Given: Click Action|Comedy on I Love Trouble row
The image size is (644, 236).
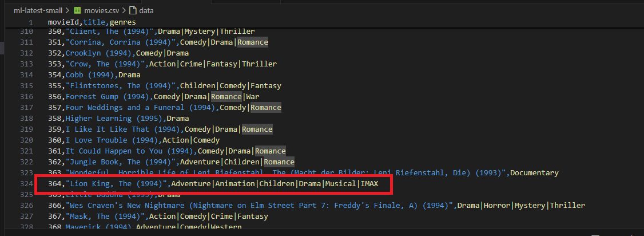Looking at the screenshot, I should [191, 140].
